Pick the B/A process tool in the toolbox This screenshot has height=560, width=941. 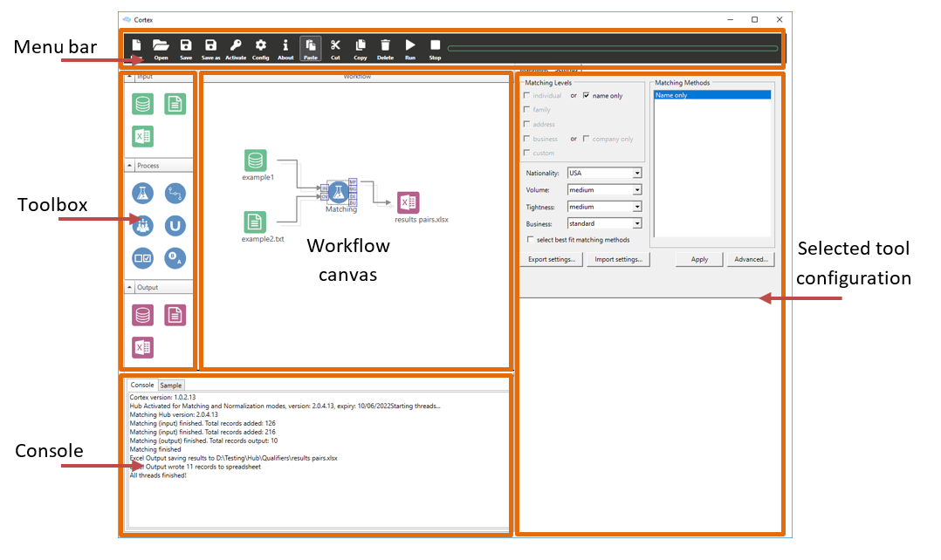click(175, 258)
